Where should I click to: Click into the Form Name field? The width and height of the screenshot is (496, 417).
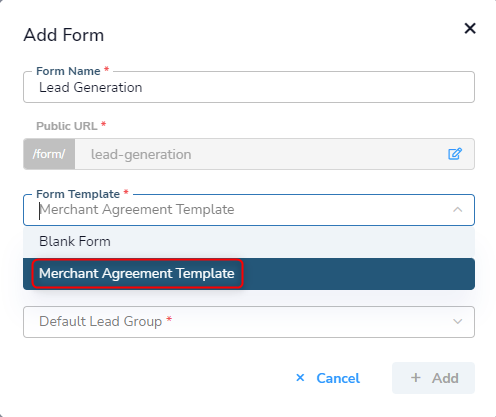point(249,87)
